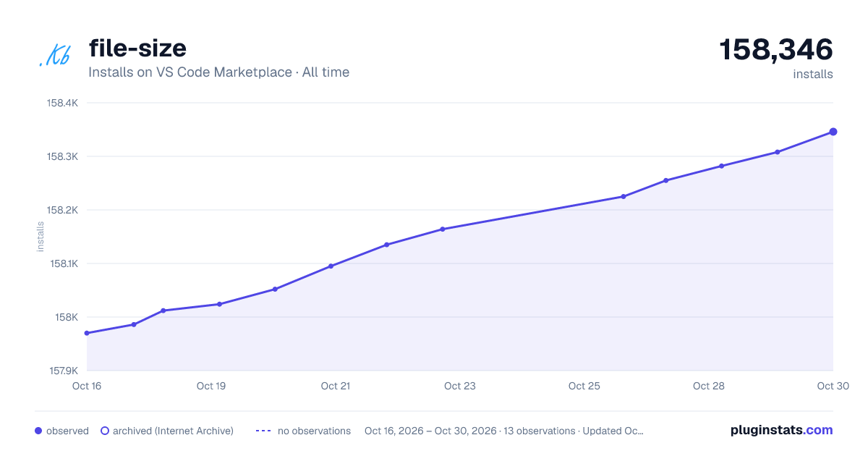Click the 'installs' label under 158,346

(813, 74)
